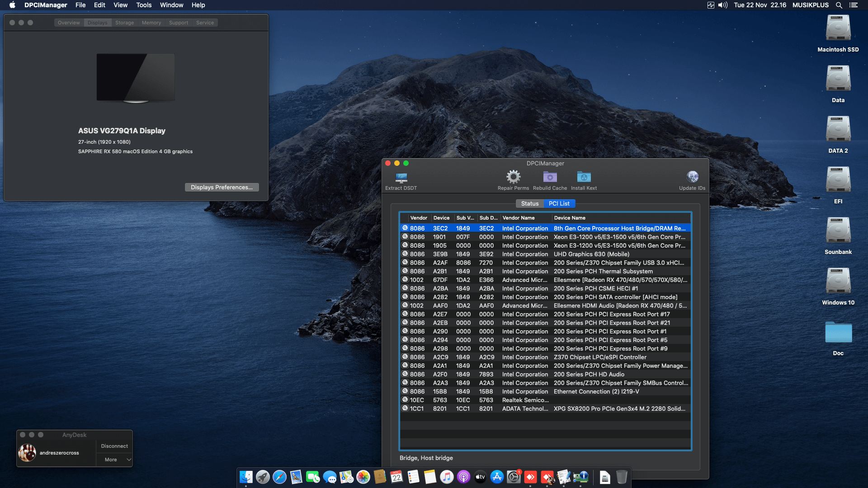This screenshot has width=868, height=488.
Task: Click the Extract DSDT toolbar icon
Action: (401, 178)
